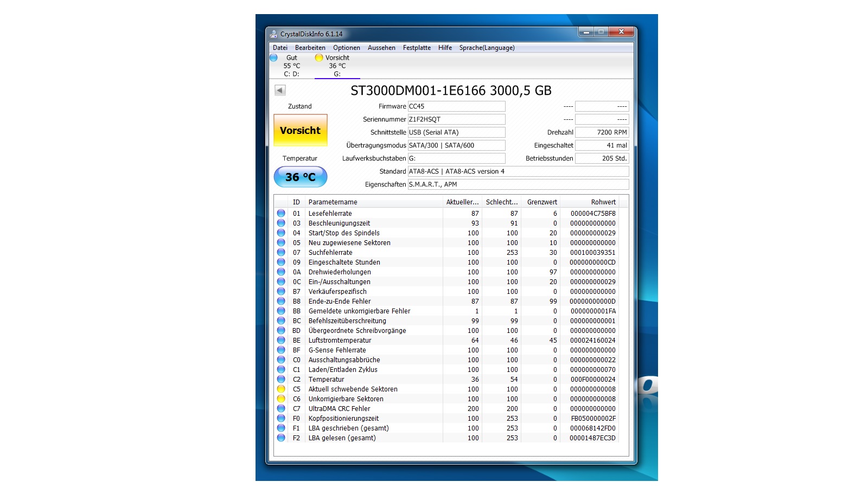Image resolution: width=868 pixels, height=488 pixels.
Task: Click the Eigenschaften field S.M.A.R.T., APM
Action: click(519, 184)
